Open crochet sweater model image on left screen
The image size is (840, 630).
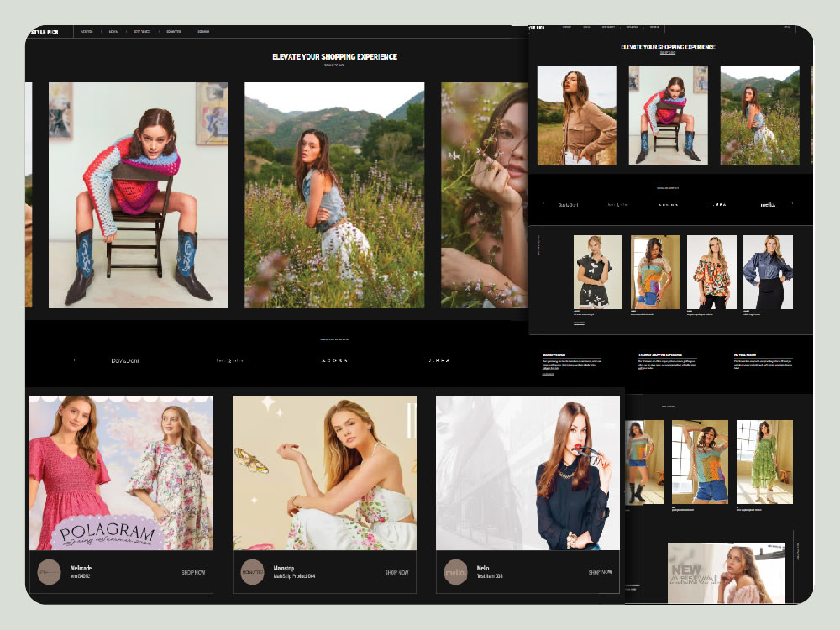coord(139,195)
